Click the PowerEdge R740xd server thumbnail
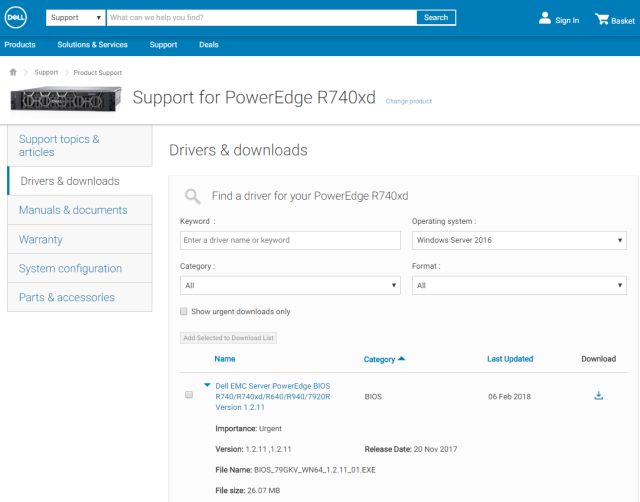This screenshot has width=640, height=502. point(66,98)
